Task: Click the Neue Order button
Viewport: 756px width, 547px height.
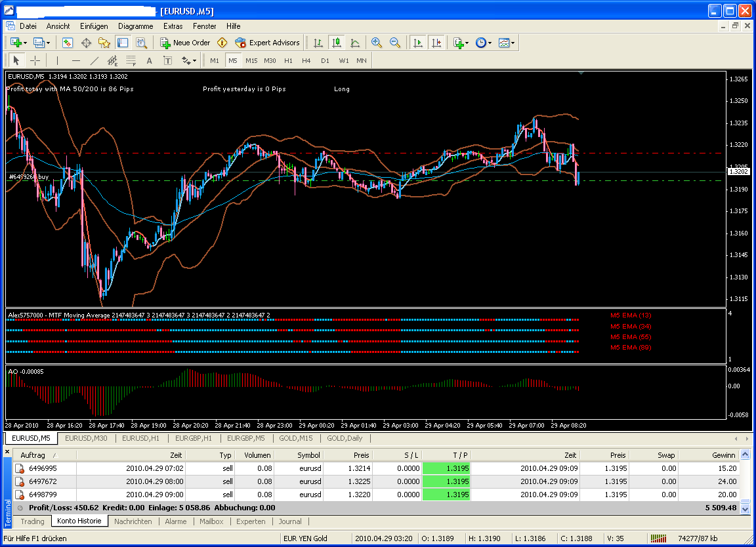Action: tap(186, 43)
